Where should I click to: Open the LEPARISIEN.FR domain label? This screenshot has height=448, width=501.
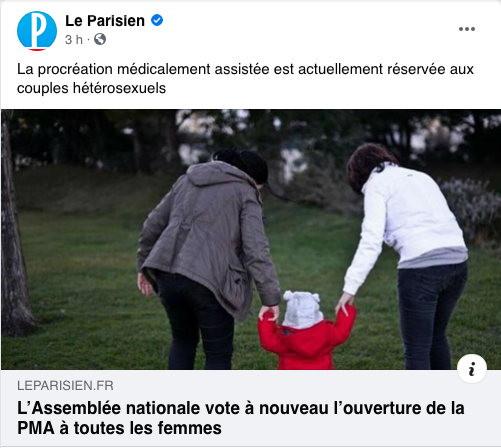pyautogui.click(x=65, y=386)
